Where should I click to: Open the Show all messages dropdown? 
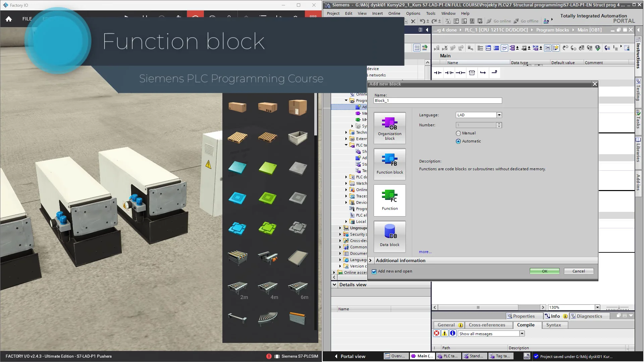[x=522, y=334]
